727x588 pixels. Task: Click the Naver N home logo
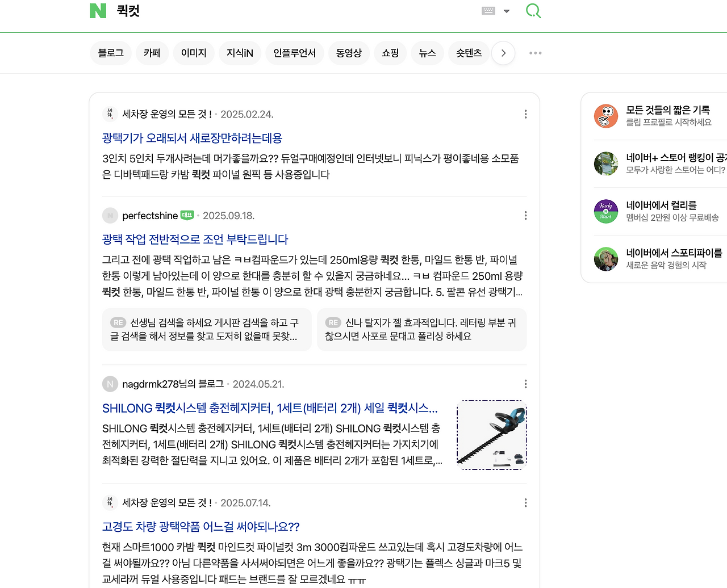click(97, 10)
